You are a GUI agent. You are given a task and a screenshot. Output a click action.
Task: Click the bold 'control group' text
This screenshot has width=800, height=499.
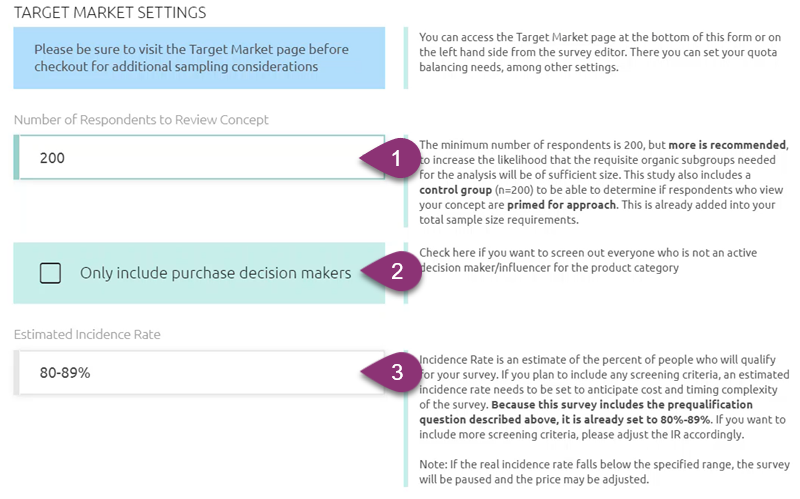(455, 190)
